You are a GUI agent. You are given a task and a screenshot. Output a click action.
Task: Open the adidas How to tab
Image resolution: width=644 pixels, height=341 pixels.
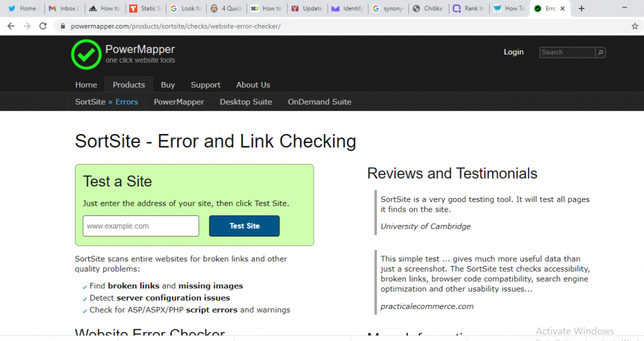[104, 8]
